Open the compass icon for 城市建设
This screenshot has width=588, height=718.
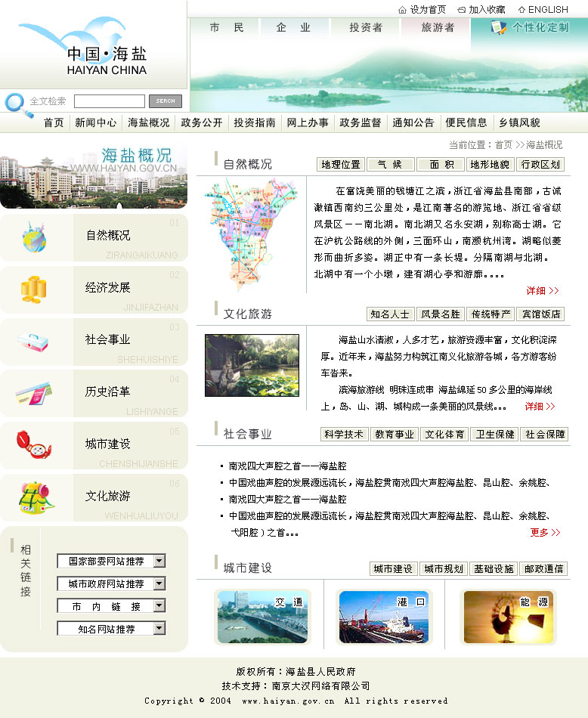tap(33, 445)
